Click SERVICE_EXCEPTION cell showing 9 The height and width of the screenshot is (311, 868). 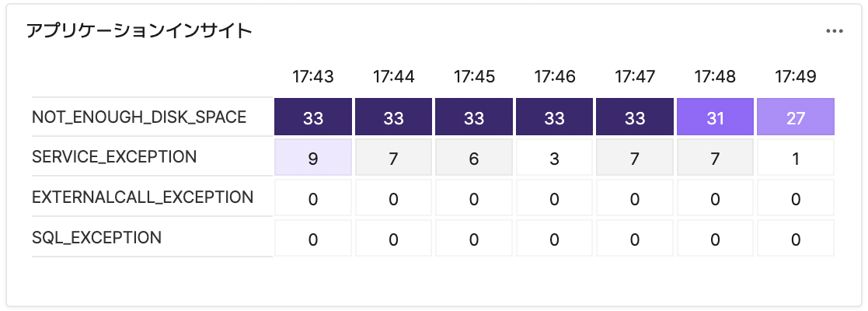point(313,158)
